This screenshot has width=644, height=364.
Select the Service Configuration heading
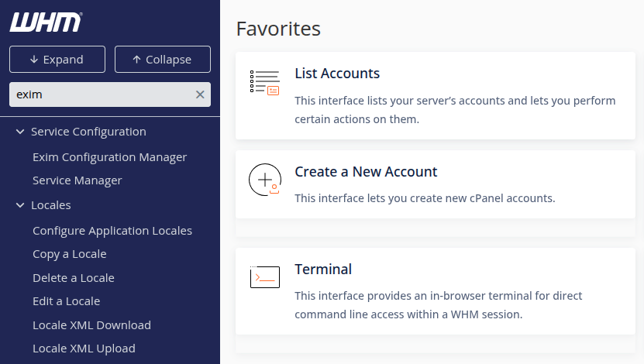point(88,132)
